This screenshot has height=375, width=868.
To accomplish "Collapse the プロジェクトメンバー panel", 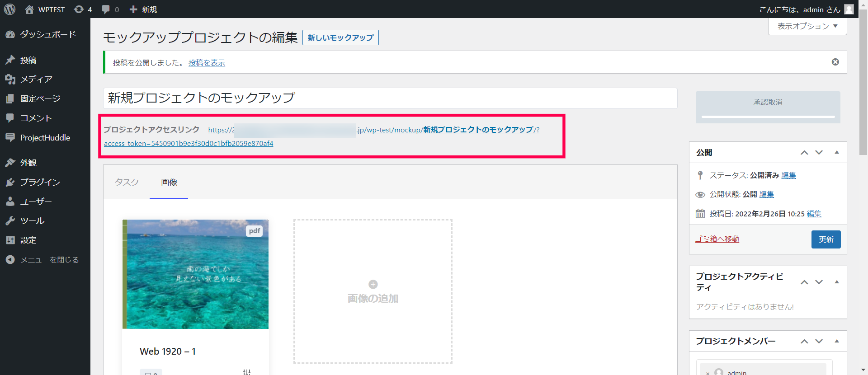I will 837,342.
